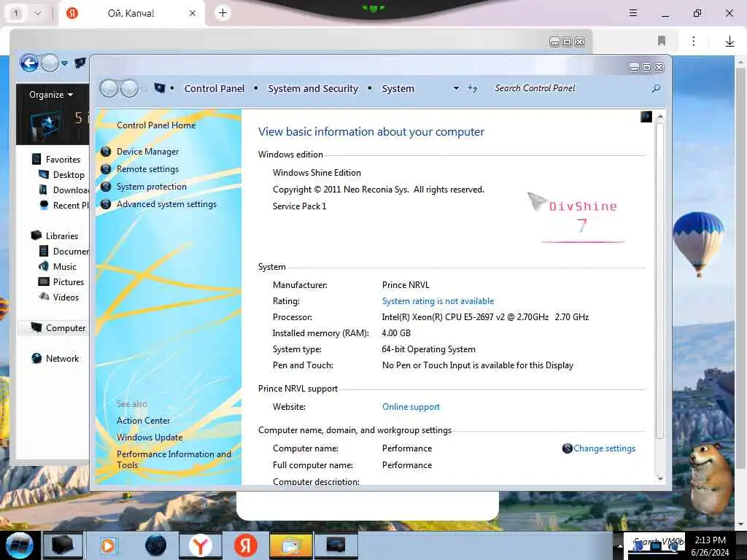Open the Organize menu in Explorer
Screen dimensions: 747x560
51,95
